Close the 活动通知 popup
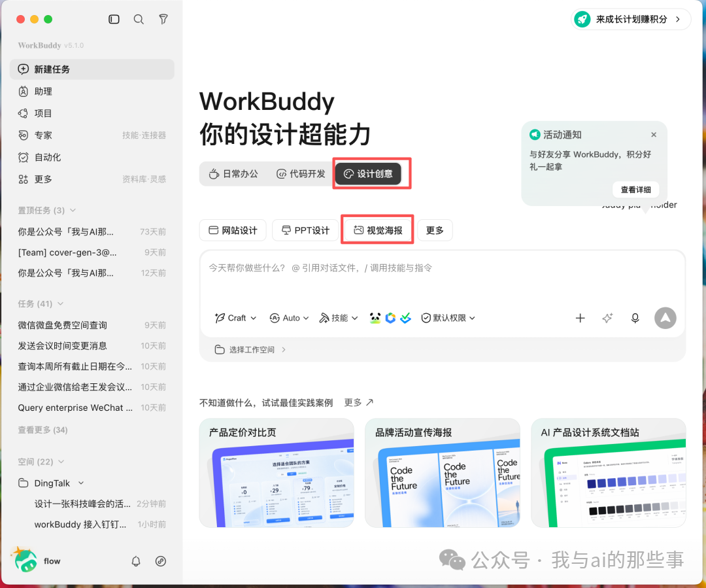The height and width of the screenshot is (588, 706). click(x=654, y=135)
